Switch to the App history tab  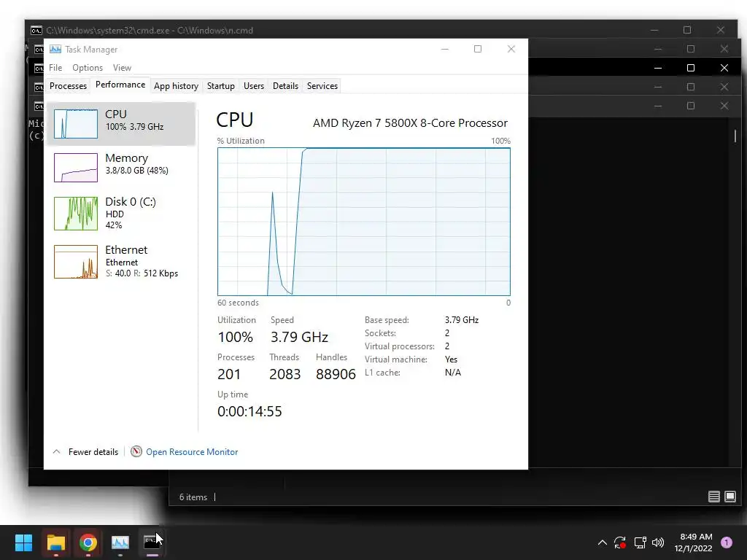click(x=176, y=86)
